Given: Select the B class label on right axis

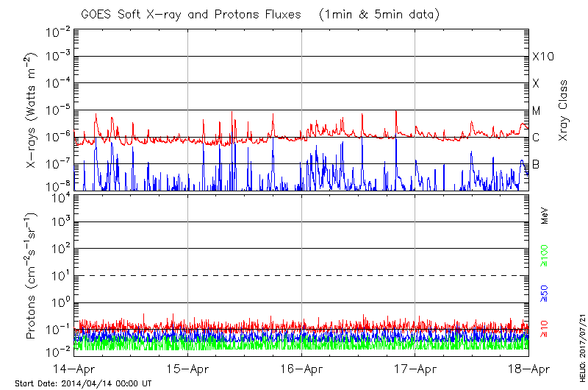Looking at the screenshot, I should tap(536, 164).
